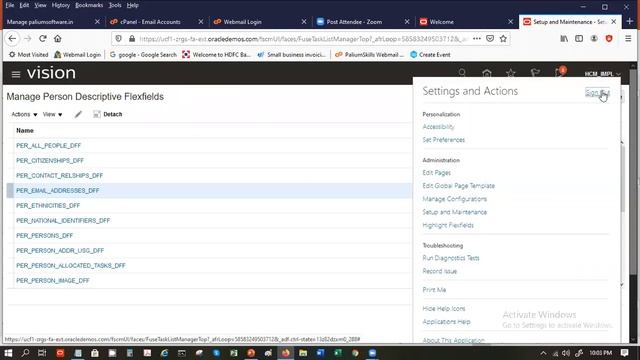Open the notification center icon in tray
The width and height of the screenshot is (640, 360).
(x=624, y=353)
